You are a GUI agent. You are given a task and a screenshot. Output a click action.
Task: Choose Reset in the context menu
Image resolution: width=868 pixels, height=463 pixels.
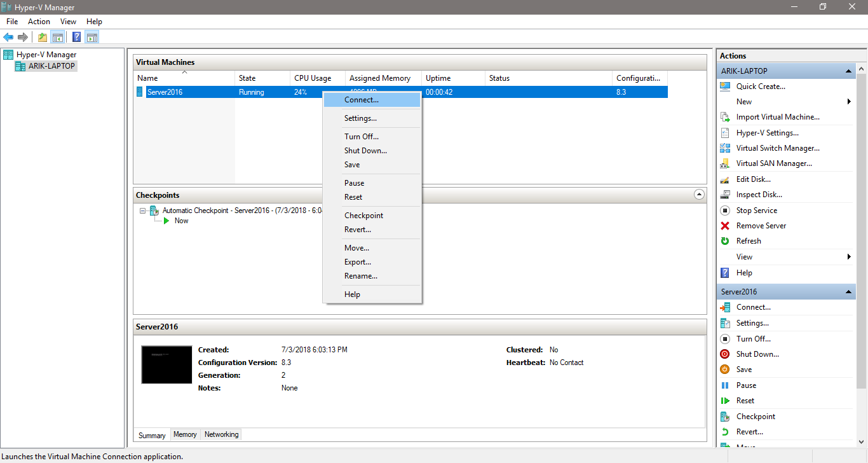click(372, 197)
